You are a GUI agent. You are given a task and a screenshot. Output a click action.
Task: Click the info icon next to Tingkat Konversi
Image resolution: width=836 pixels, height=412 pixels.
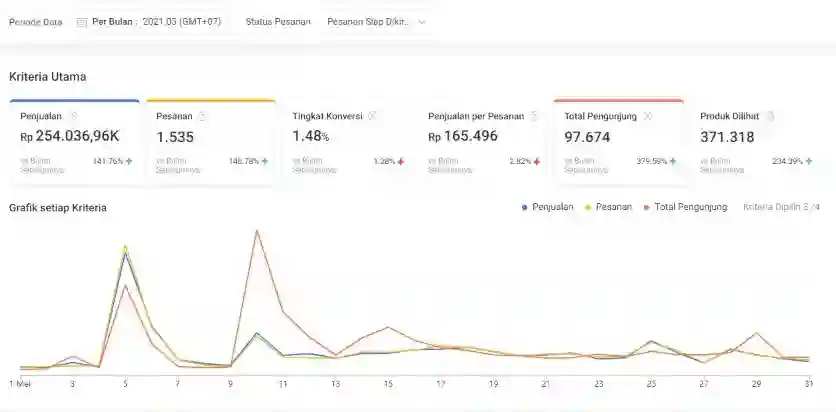pos(372,116)
